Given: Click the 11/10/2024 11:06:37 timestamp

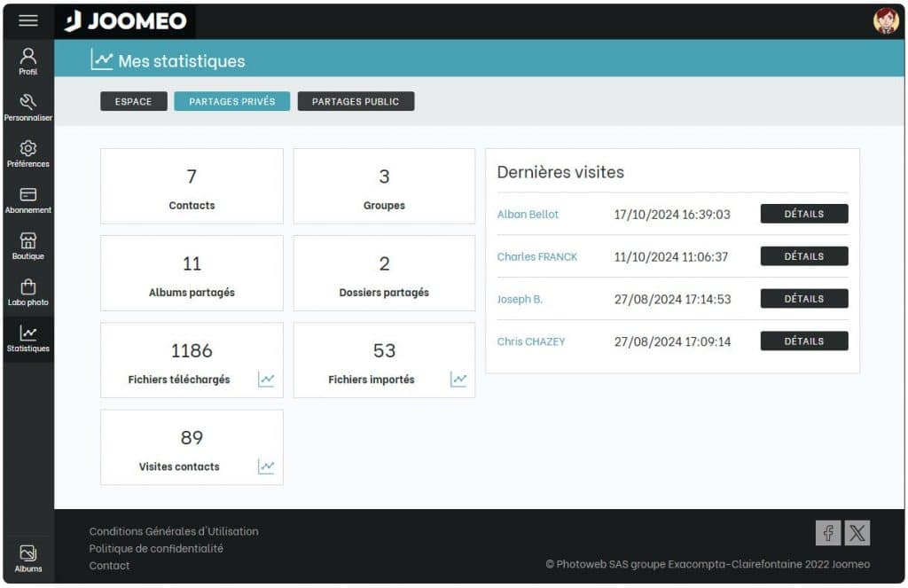Looking at the screenshot, I should pyautogui.click(x=670, y=256).
